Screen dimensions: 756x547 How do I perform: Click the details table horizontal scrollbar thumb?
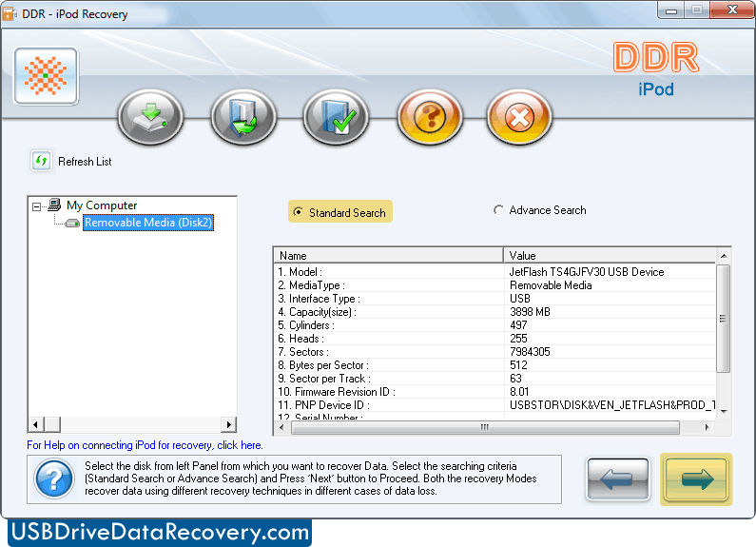(485, 427)
